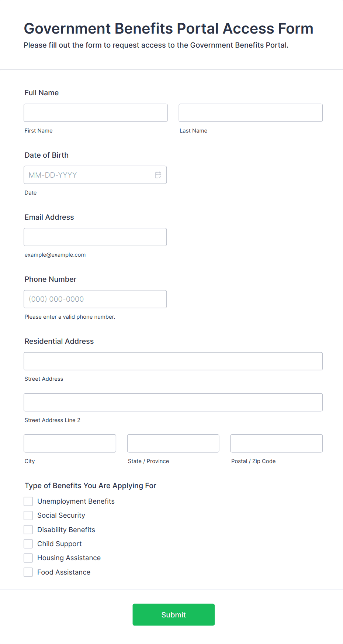343x644 pixels.
Task: Focus the State / Province field
Action: pyautogui.click(x=173, y=443)
